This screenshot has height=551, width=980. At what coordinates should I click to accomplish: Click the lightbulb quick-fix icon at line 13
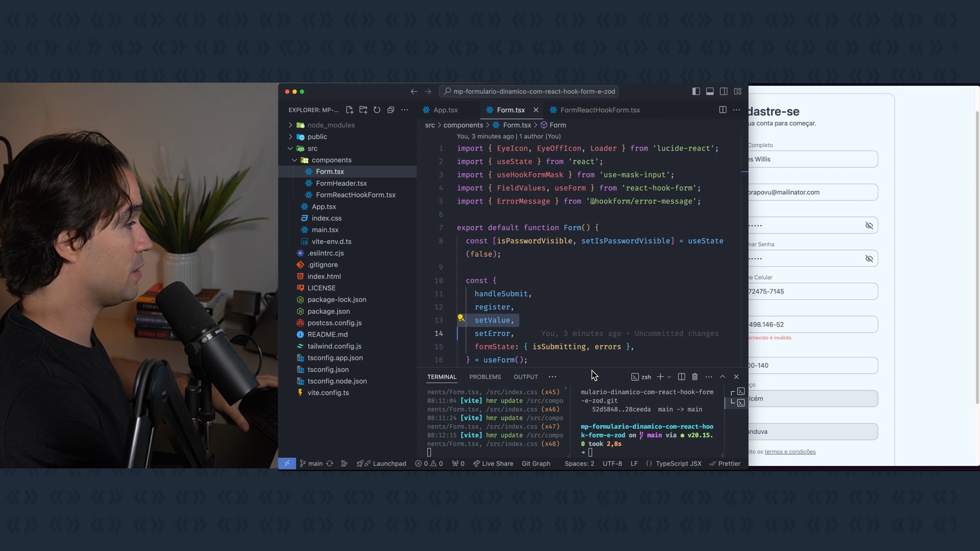(461, 318)
